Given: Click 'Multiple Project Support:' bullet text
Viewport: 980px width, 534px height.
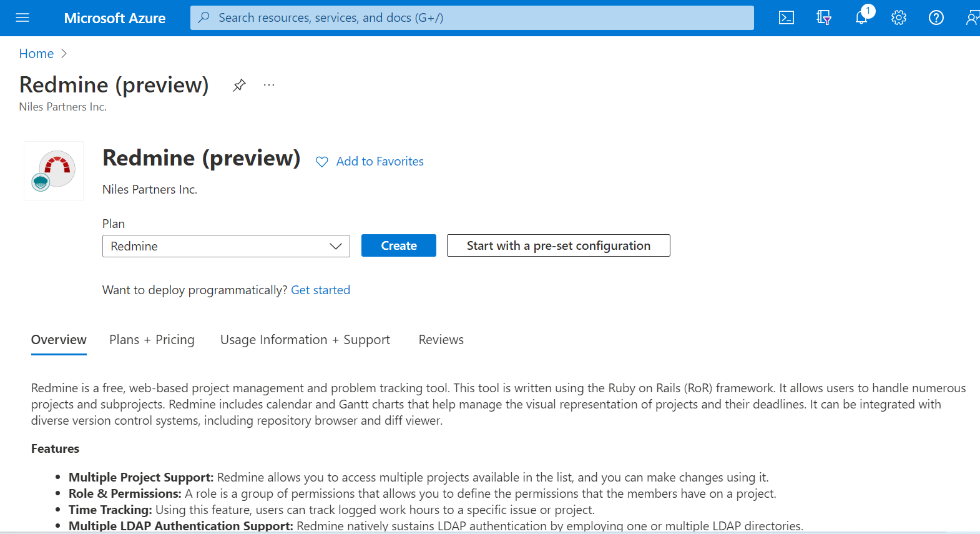Looking at the screenshot, I should [141, 477].
